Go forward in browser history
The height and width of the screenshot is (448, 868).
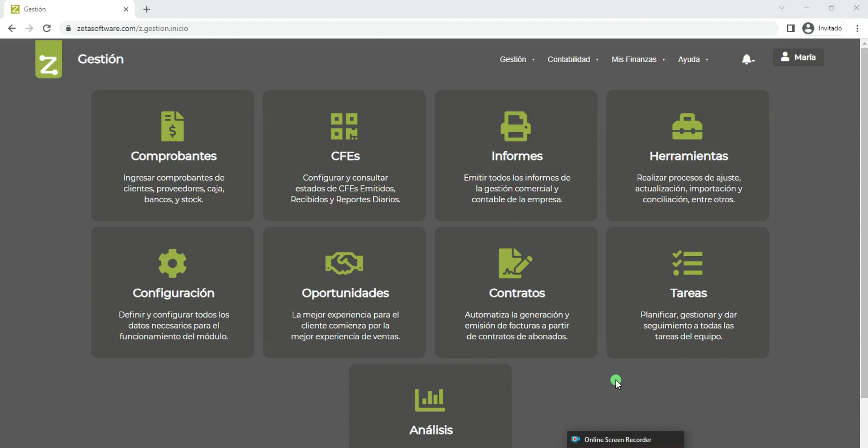click(29, 28)
